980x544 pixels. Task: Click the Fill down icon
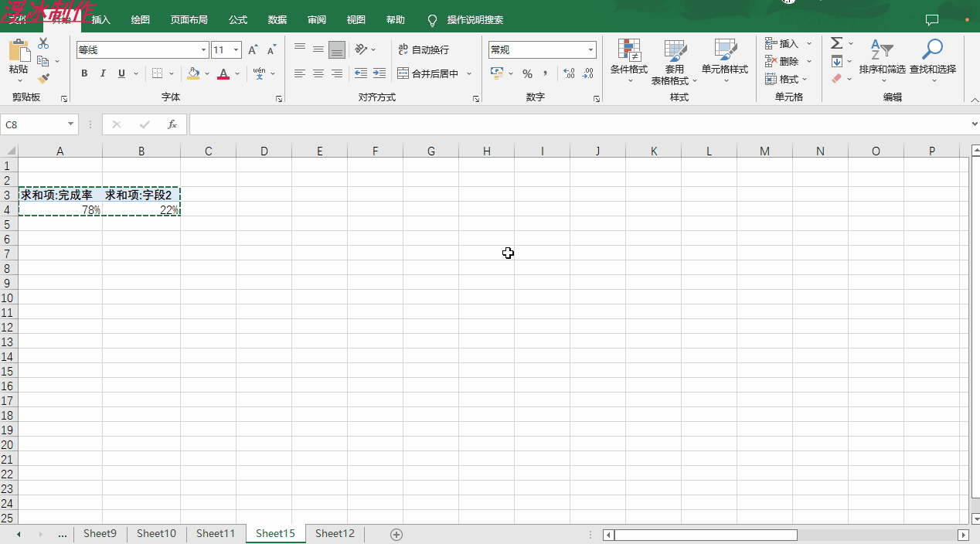coord(837,61)
